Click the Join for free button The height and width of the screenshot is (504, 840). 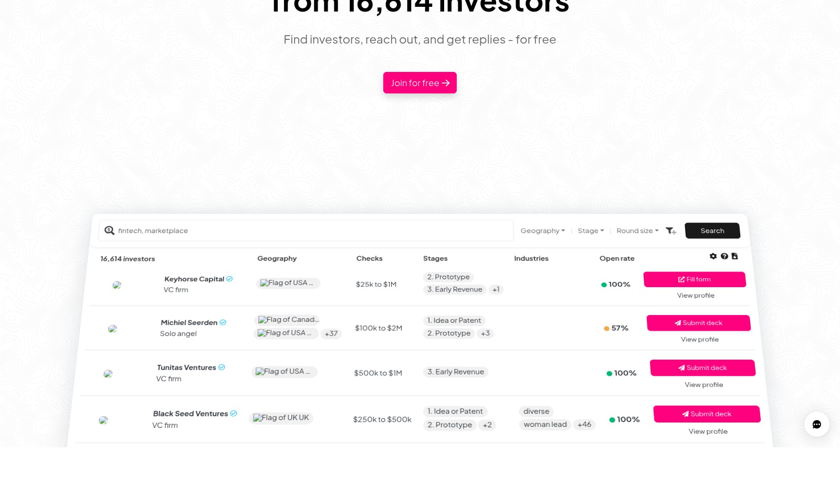(x=420, y=83)
